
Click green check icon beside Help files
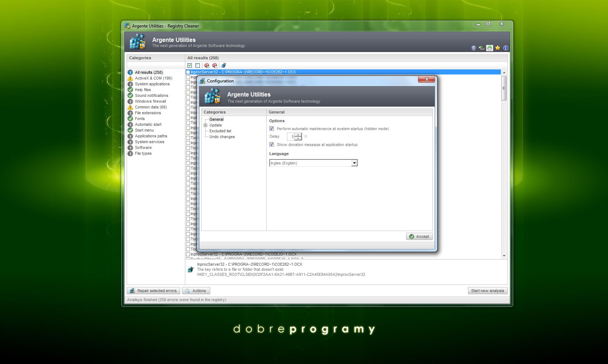(130, 90)
